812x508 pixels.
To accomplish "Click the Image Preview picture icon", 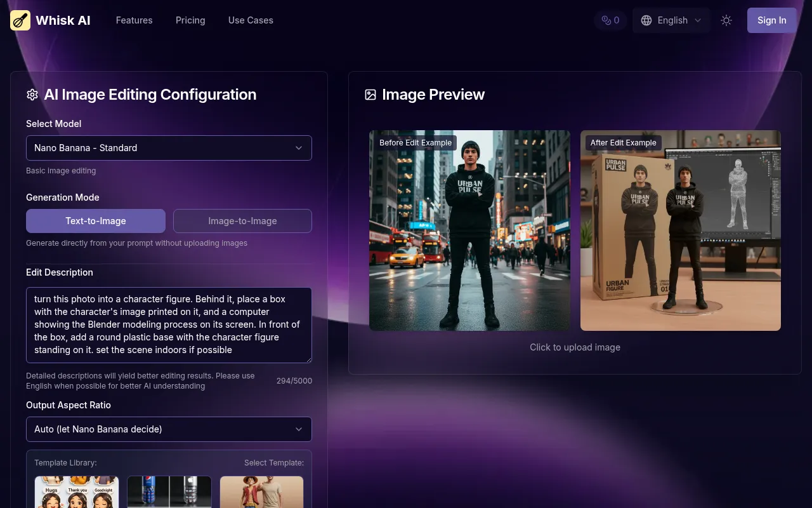I will [x=370, y=95].
